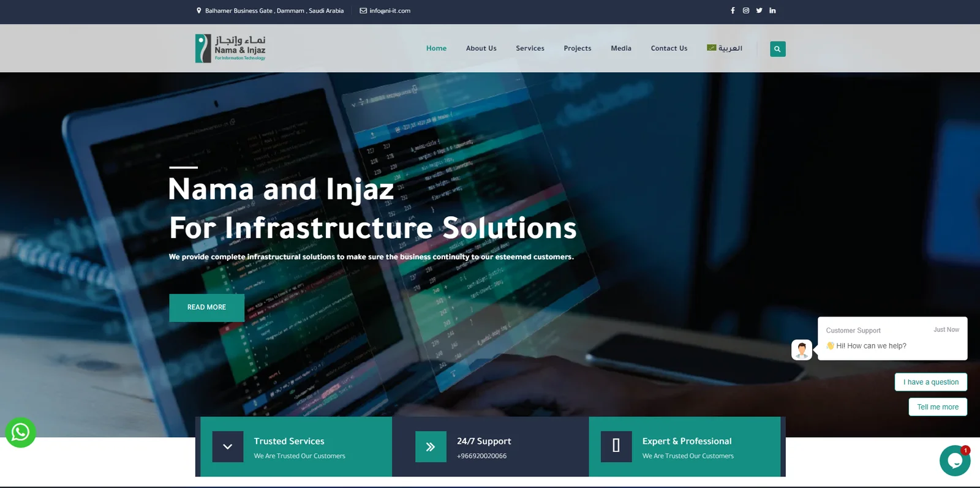
Task: Click the double-arrow 24/7 Support icon
Action: click(x=431, y=447)
